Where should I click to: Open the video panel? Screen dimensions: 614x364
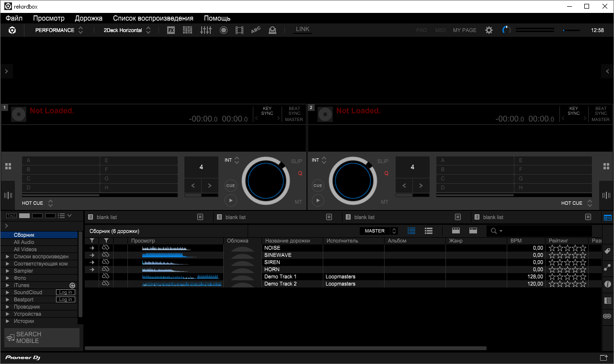tap(239, 30)
